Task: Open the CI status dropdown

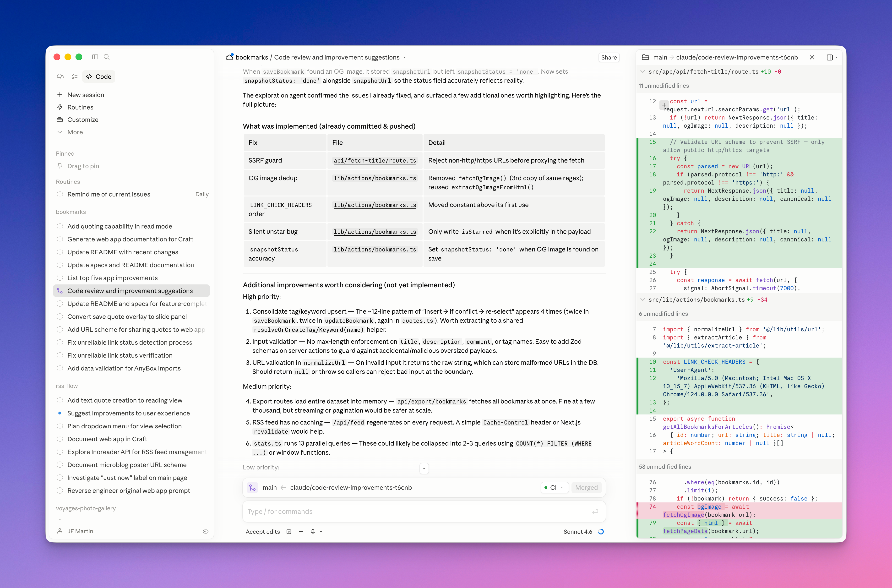Action: [x=555, y=488]
